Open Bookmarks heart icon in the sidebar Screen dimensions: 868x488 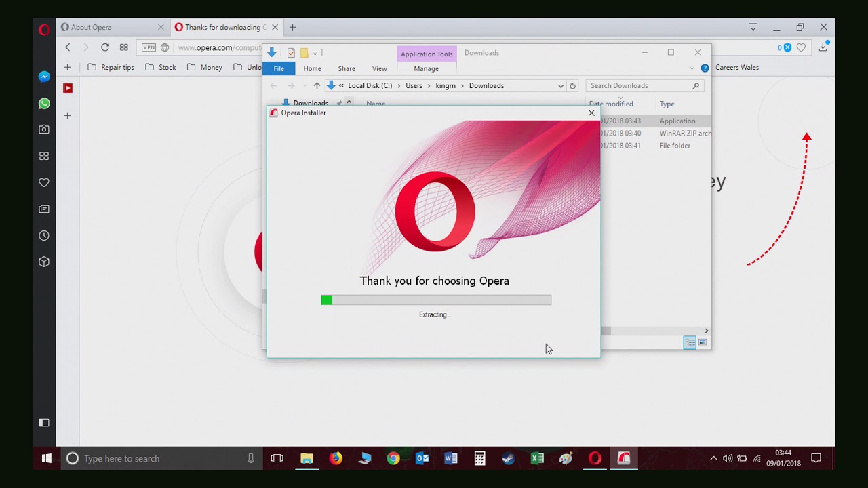[44, 182]
